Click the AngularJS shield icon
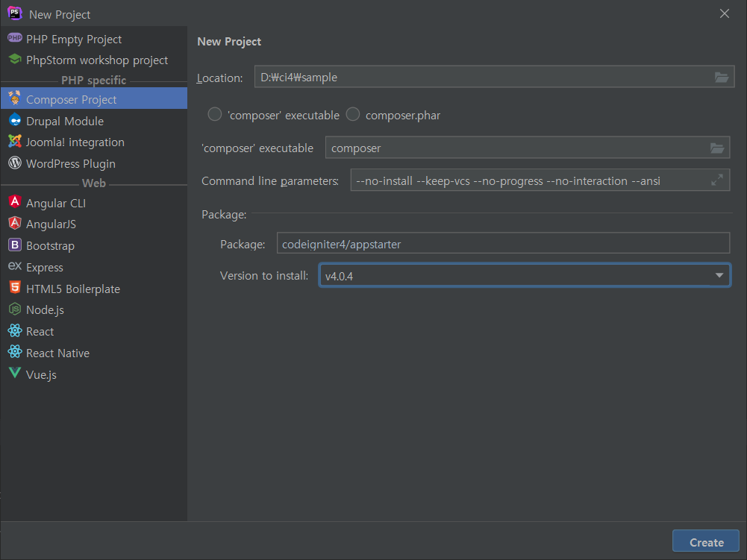The height and width of the screenshot is (560, 747). [x=15, y=223]
